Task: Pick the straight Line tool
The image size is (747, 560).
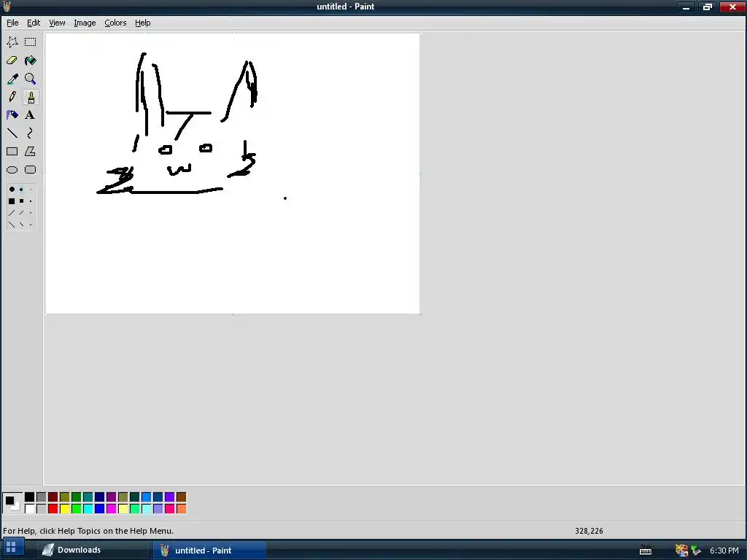Action: tap(12, 133)
